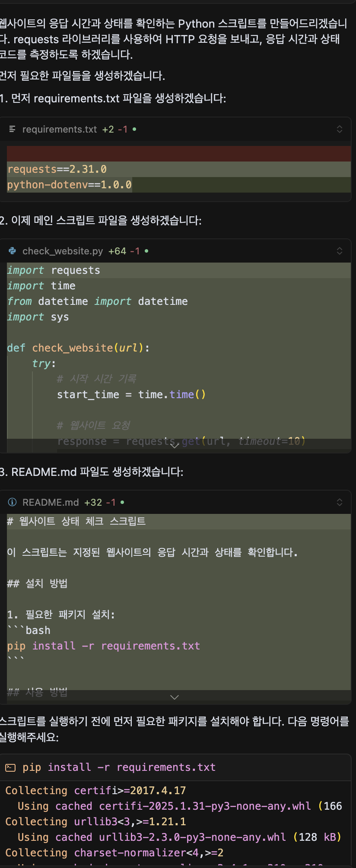This screenshot has width=356, height=868.
Task: Open the README.md file name
Action: (x=51, y=502)
